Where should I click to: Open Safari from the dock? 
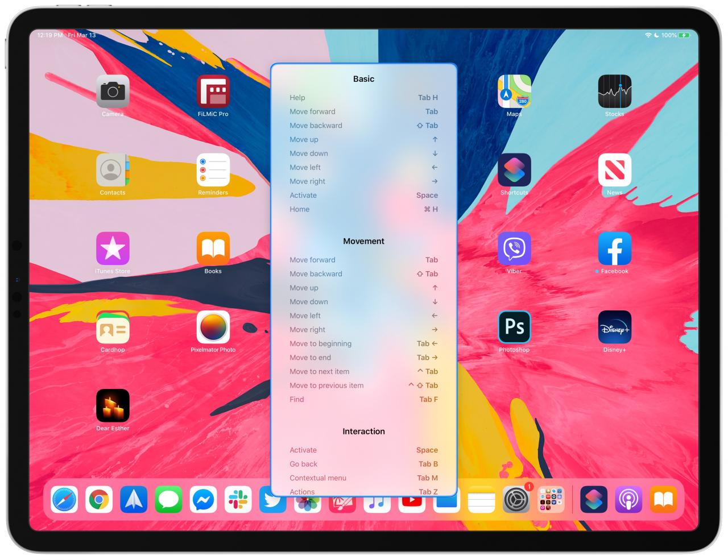(64, 500)
